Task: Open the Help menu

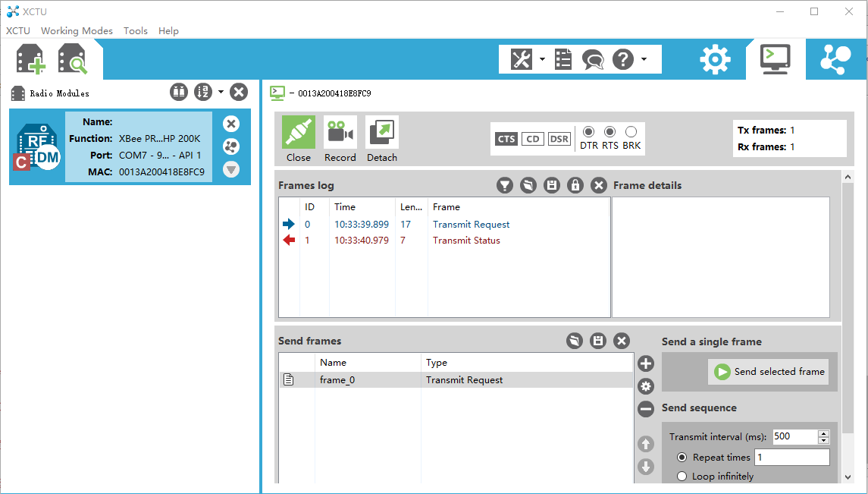Action: coord(168,31)
